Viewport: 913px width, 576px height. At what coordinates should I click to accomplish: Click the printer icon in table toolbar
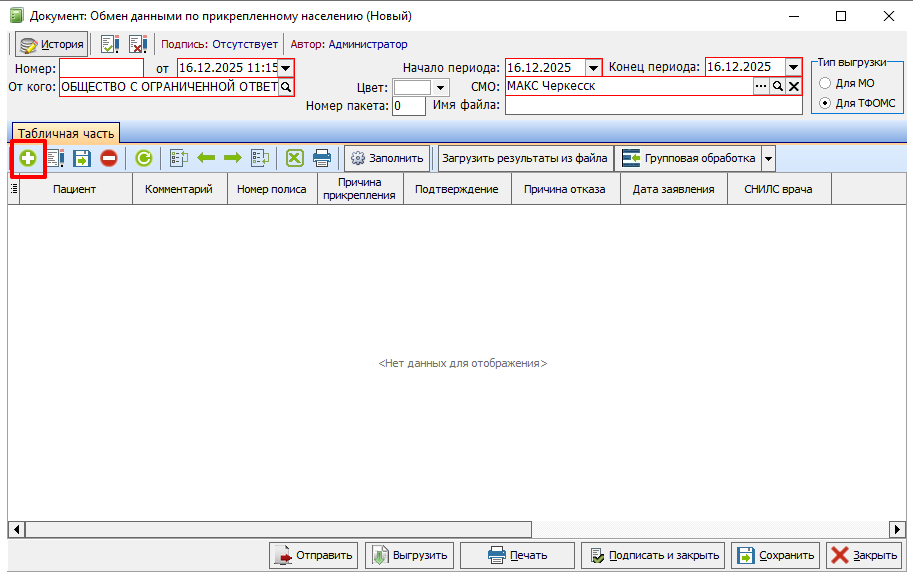pyautogui.click(x=321, y=158)
